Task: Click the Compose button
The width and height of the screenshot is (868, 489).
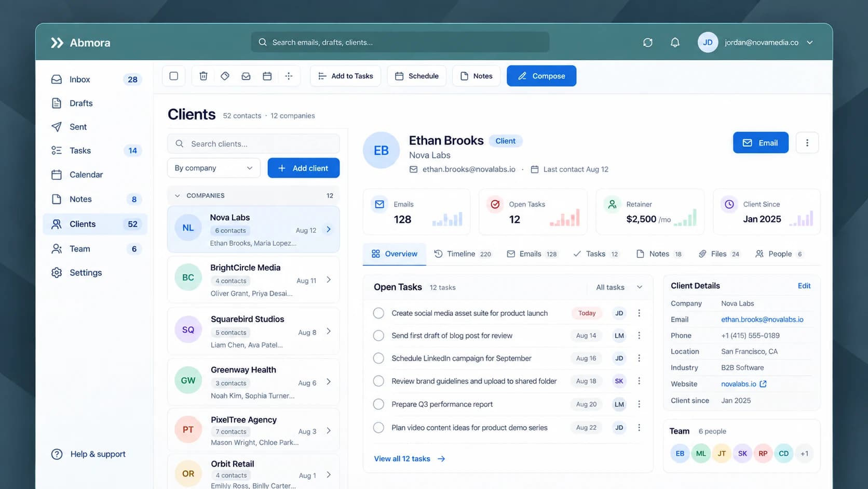Action: [x=541, y=76]
